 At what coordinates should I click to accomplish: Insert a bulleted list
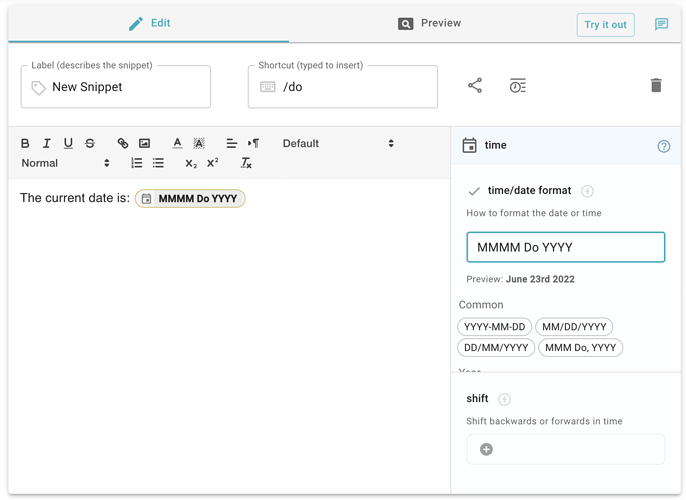click(158, 163)
